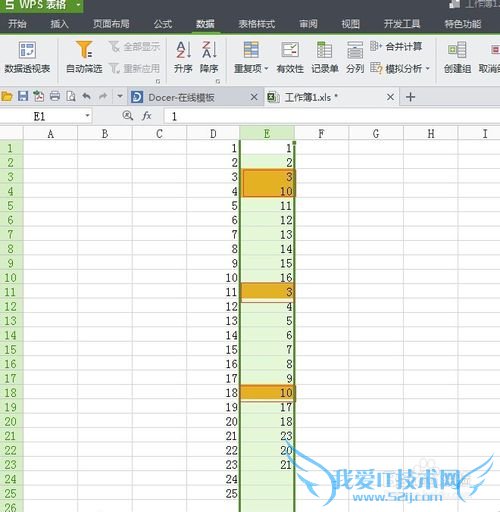Select orange cell E4 with value 10
Viewport: 500px width, 512px height.
tap(267, 191)
